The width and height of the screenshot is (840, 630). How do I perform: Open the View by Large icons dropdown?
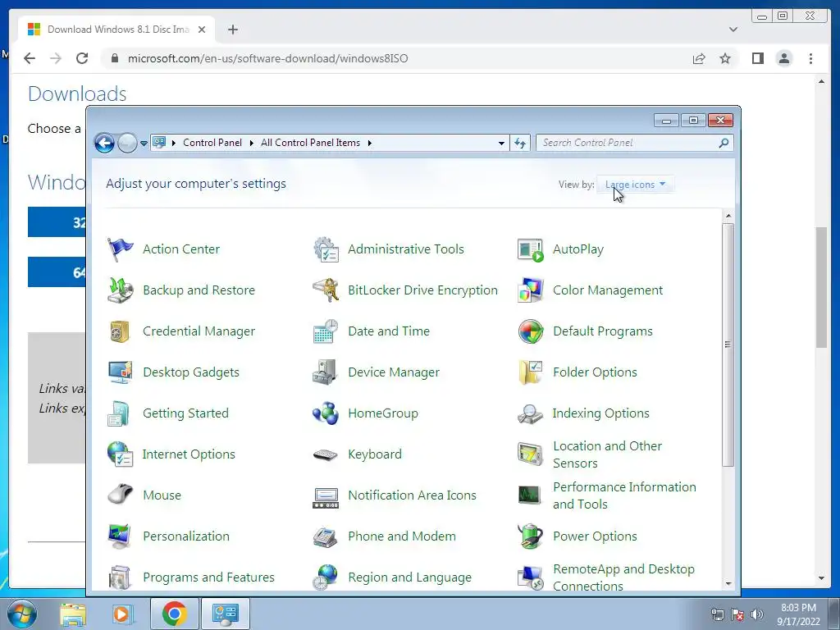click(636, 185)
